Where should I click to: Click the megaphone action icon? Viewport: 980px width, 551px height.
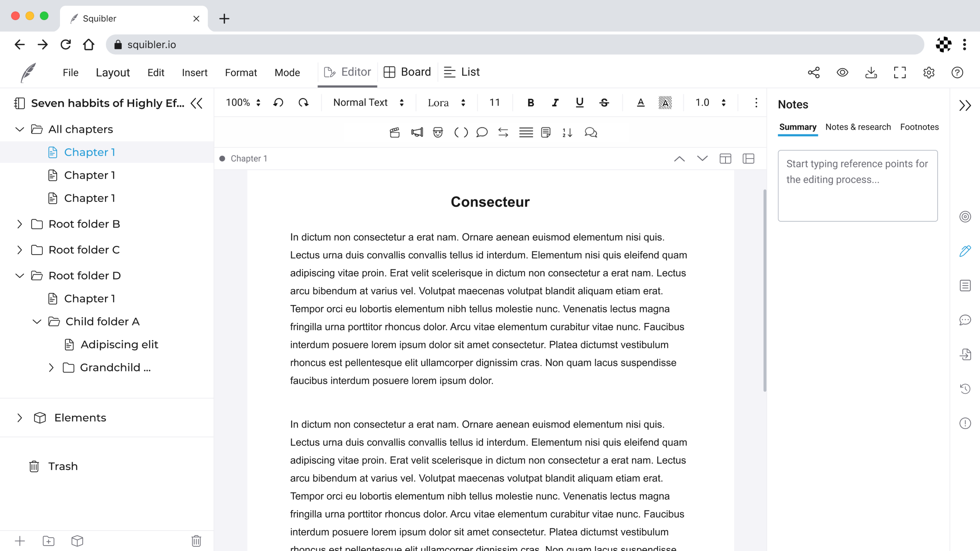tap(417, 132)
